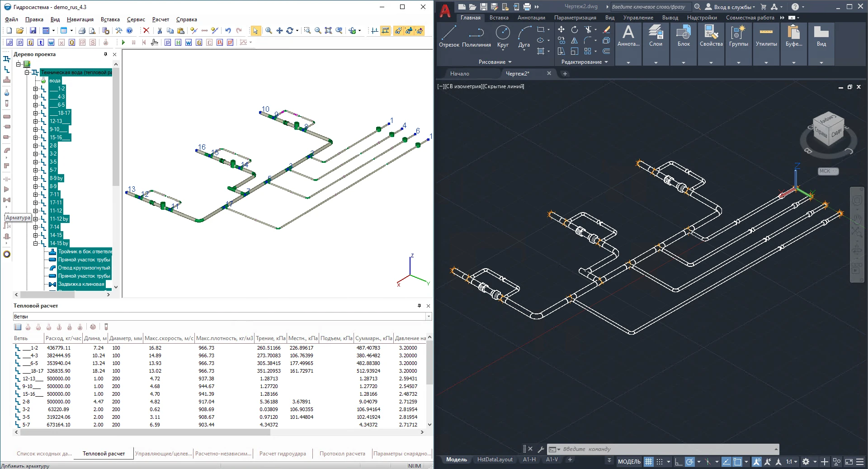Toggle the grid display in the status bar

649,462
